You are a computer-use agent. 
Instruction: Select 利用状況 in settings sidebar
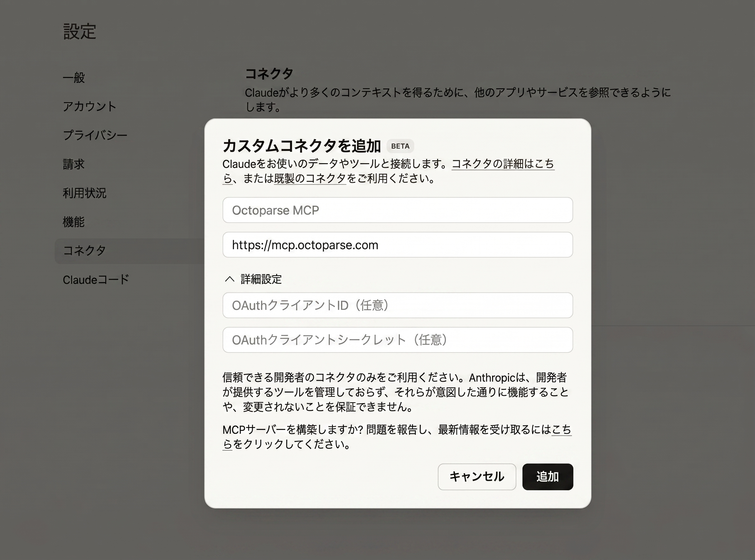[84, 193]
